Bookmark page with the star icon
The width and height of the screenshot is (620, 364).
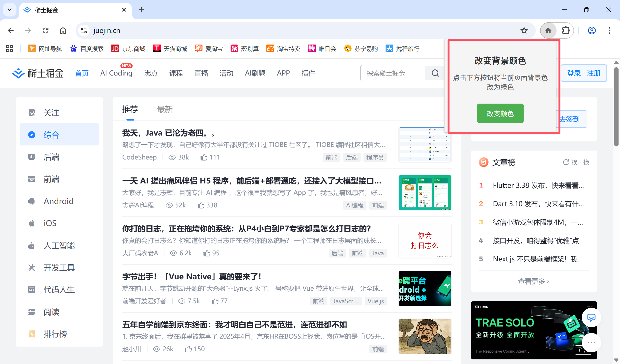click(524, 30)
